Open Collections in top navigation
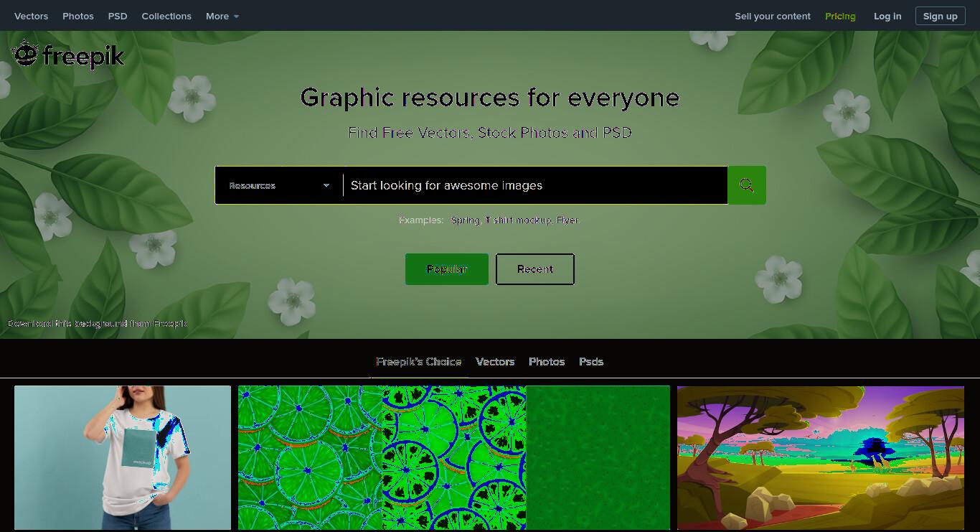 166,16
